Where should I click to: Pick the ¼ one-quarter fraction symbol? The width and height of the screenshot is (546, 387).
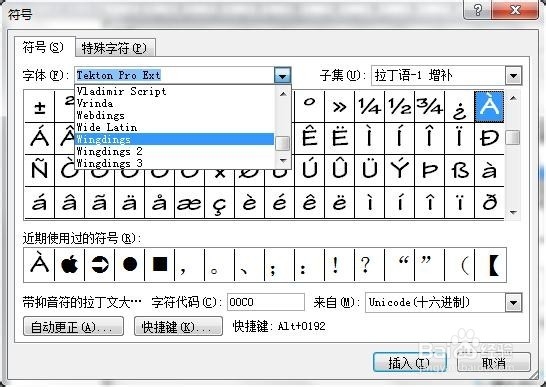pyautogui.click(x=369, y=107)
